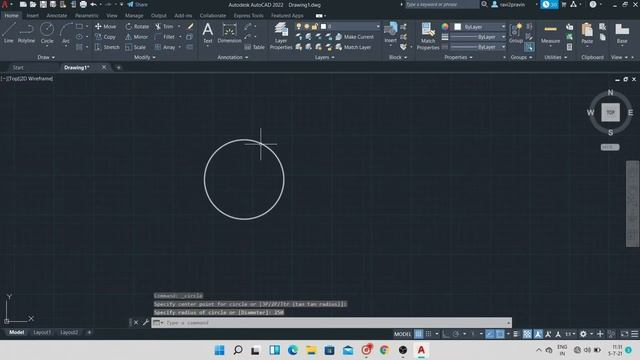The height and width of the screenshot is (360, 640).
Task: Toggle 2D object snap in status bar
Action: click(x=500, y=334)
